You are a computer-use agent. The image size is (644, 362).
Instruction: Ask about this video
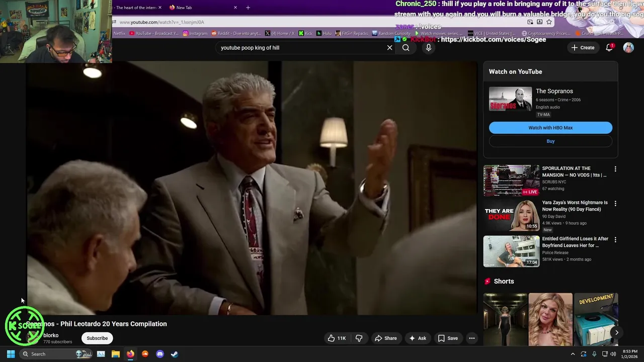click(418, 338)
